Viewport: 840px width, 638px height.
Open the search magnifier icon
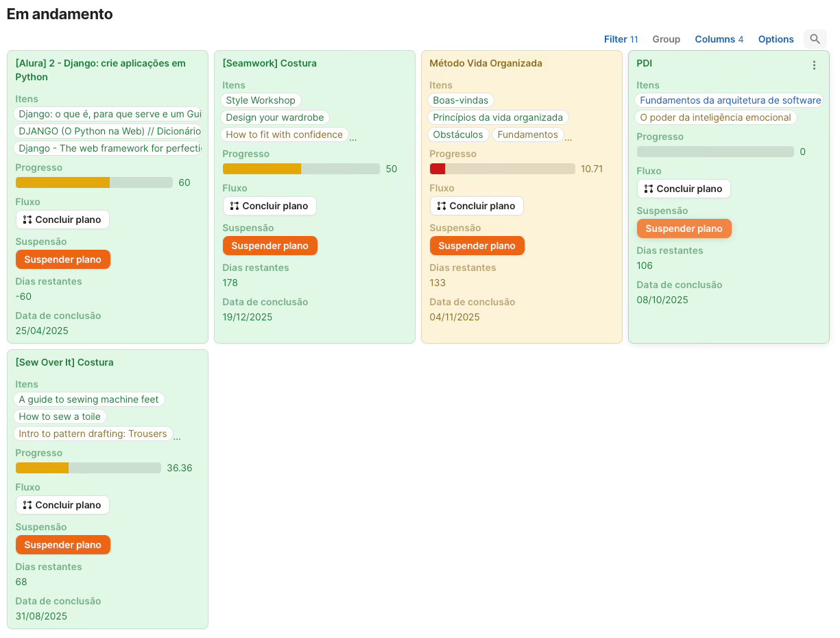[815, 39]
